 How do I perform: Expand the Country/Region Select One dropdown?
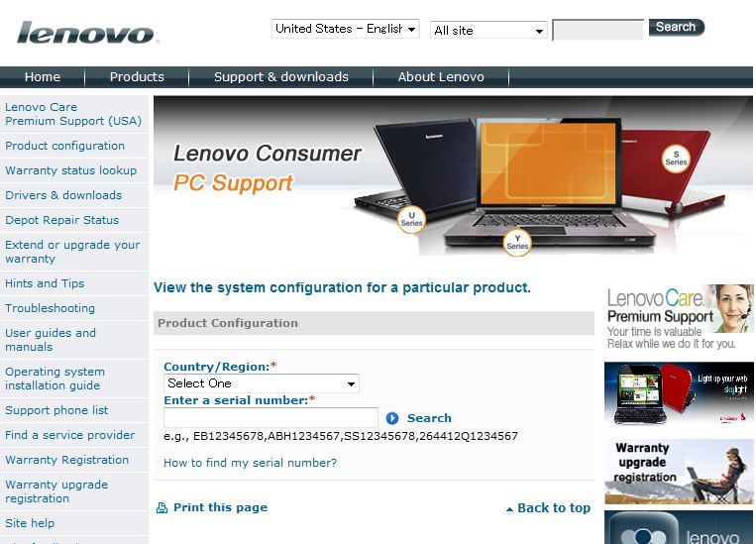262,383
